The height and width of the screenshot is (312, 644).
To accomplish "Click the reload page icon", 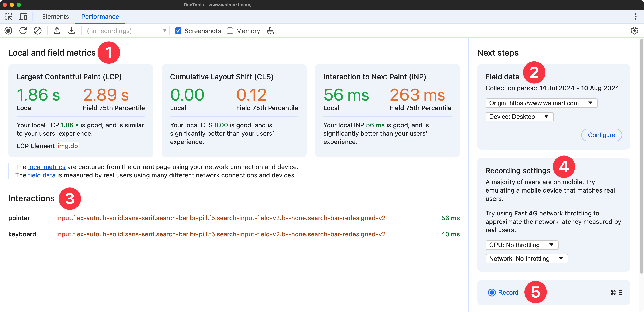I will pos(23,31).
